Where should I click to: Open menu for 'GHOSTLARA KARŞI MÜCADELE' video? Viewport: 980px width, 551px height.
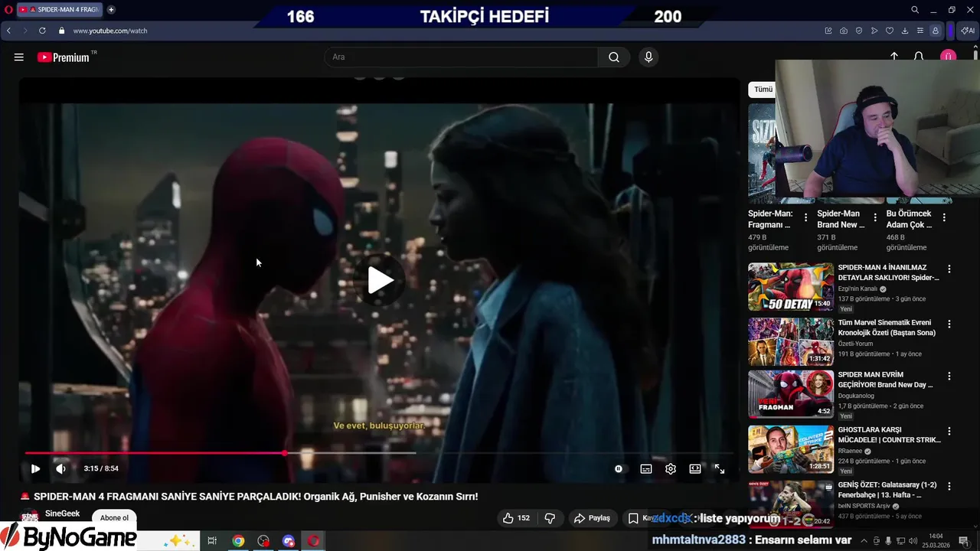[949, 432]
